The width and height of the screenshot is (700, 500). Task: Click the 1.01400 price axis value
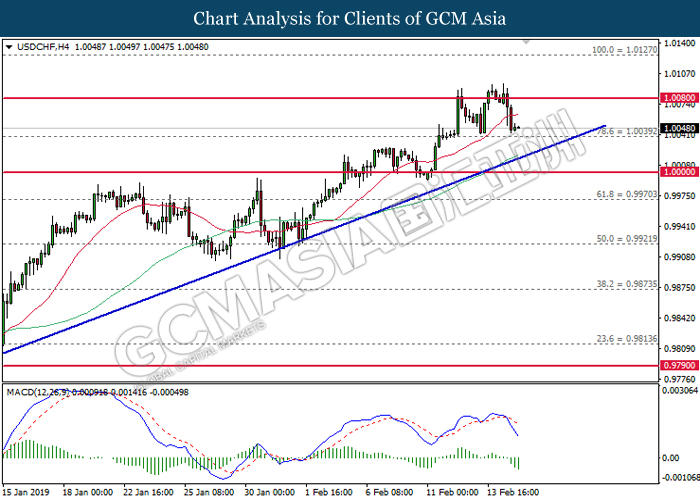pos(678,43)
